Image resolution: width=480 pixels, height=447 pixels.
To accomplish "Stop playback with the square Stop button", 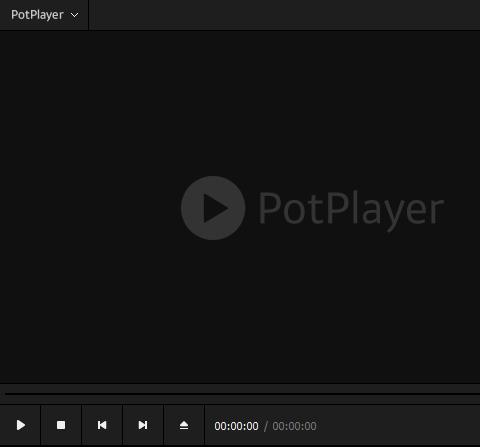I will [61, 425].
